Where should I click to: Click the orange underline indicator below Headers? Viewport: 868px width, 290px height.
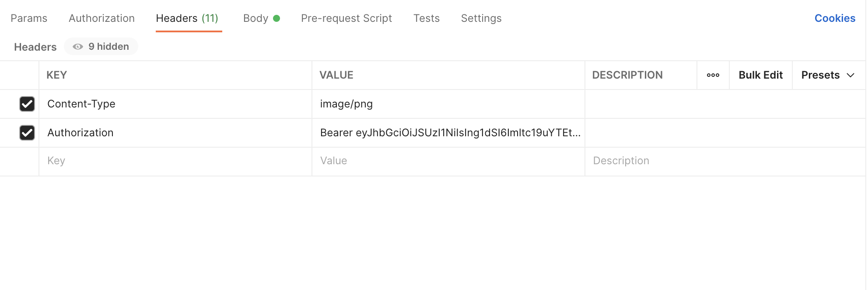pos(189,31)
